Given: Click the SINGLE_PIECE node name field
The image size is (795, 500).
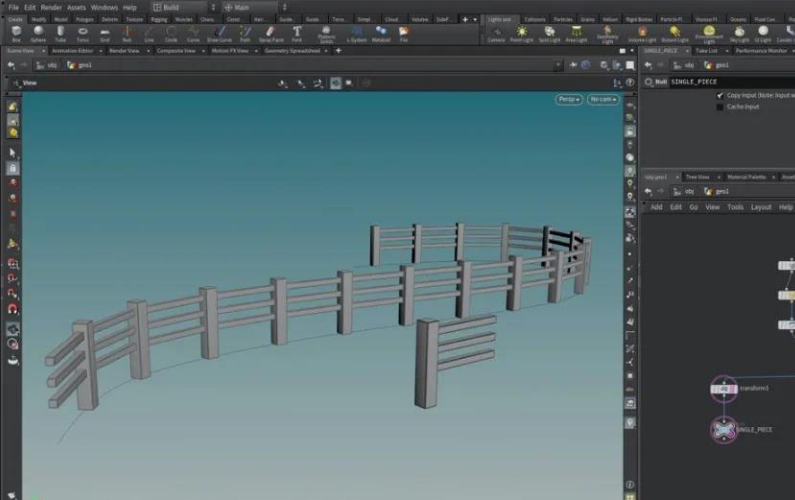Looking at the screenshot, I should (x=732, y=82).
